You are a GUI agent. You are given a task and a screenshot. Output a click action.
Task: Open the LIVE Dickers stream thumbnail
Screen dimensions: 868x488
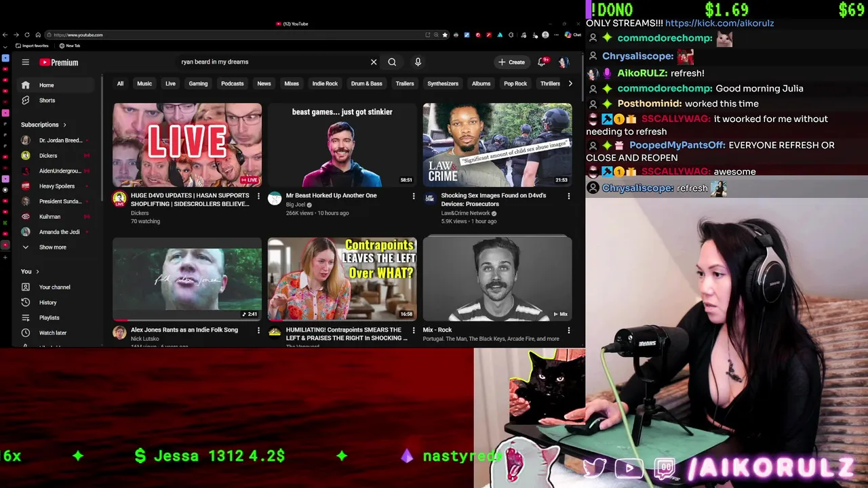[x=187, y=145]
